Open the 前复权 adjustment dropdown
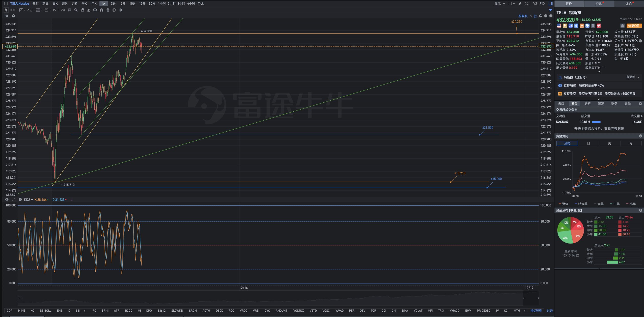 point(525,16)
